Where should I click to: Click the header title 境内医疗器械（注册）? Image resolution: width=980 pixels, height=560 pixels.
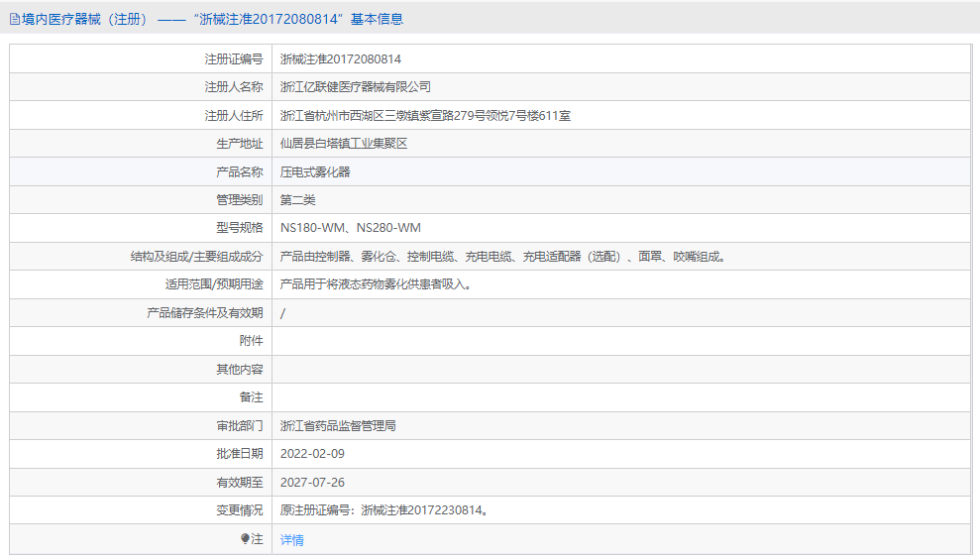tap(87, 20)
